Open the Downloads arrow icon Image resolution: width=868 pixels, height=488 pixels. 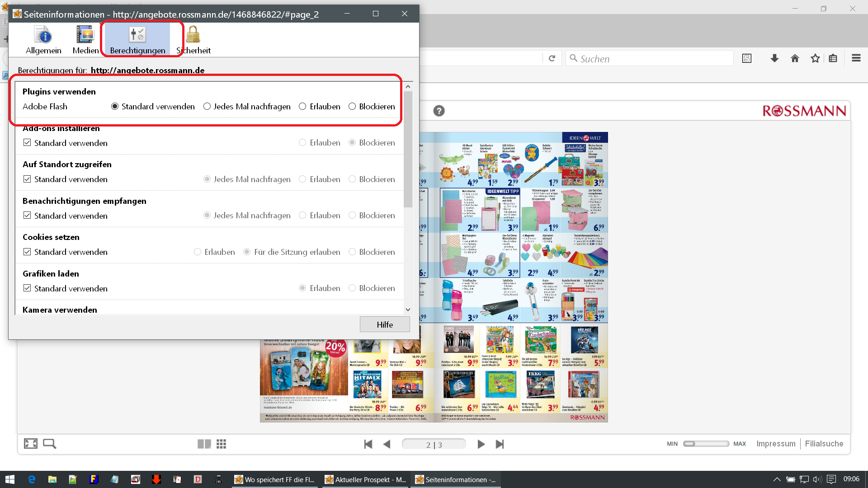click(774, 58)
